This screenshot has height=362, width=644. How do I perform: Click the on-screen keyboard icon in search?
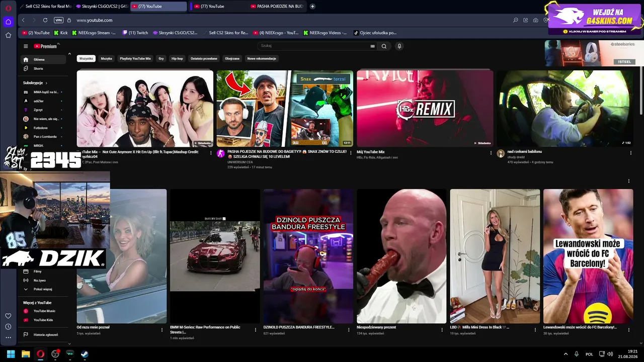coord(373,46)
